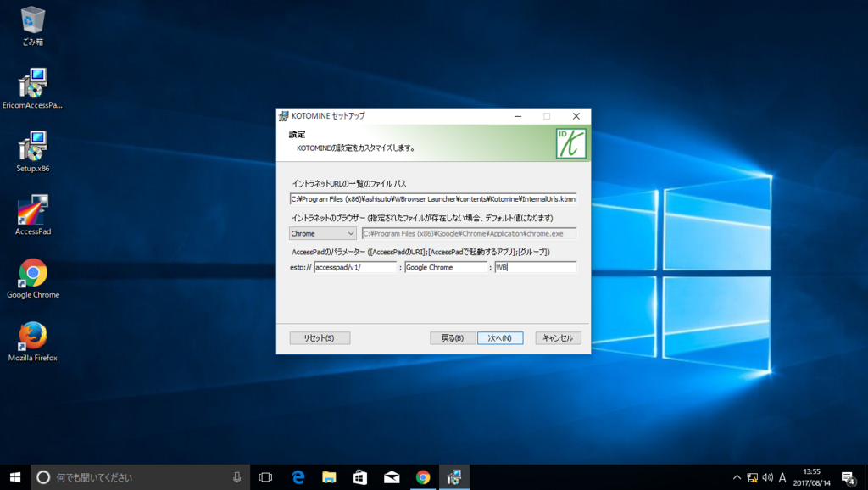The width and height of the screenshot is (868, 490).
Task: Click the 次へ(N) next button
Action: [x=500, y=337]
